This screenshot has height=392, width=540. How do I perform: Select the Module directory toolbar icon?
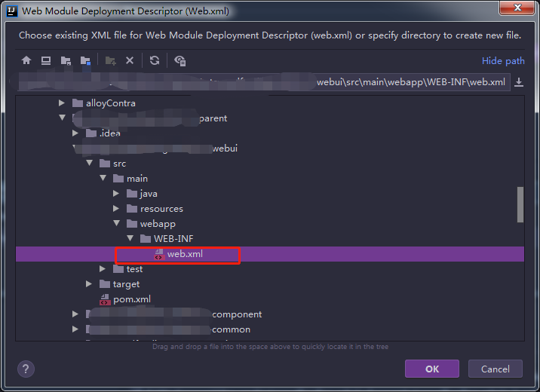(85, 60)
